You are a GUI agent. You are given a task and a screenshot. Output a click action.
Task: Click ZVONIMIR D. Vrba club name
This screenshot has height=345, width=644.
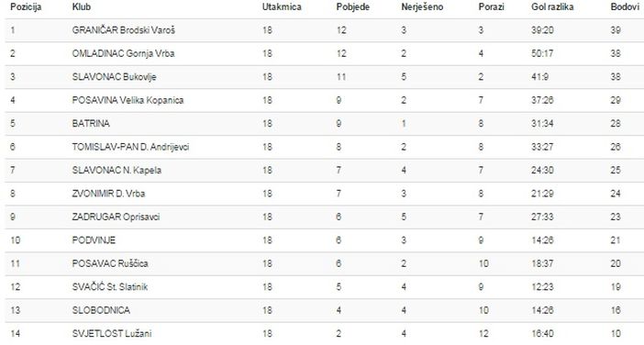click(108, 194)
